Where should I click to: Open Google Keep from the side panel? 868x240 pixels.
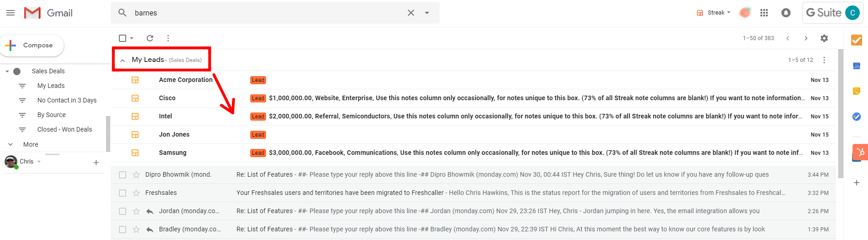[x=857, y=91]
